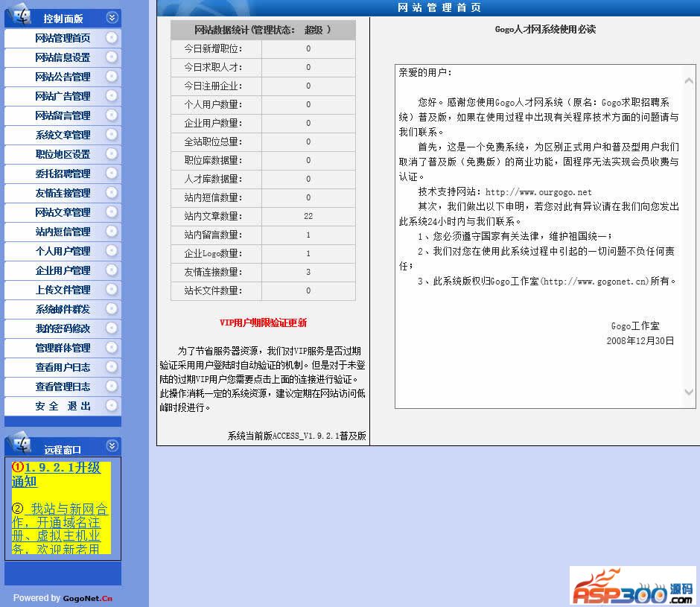Click the 站长文件数量 label
The width and height of the screenshot is (700, 607).
tap(214, 290)
